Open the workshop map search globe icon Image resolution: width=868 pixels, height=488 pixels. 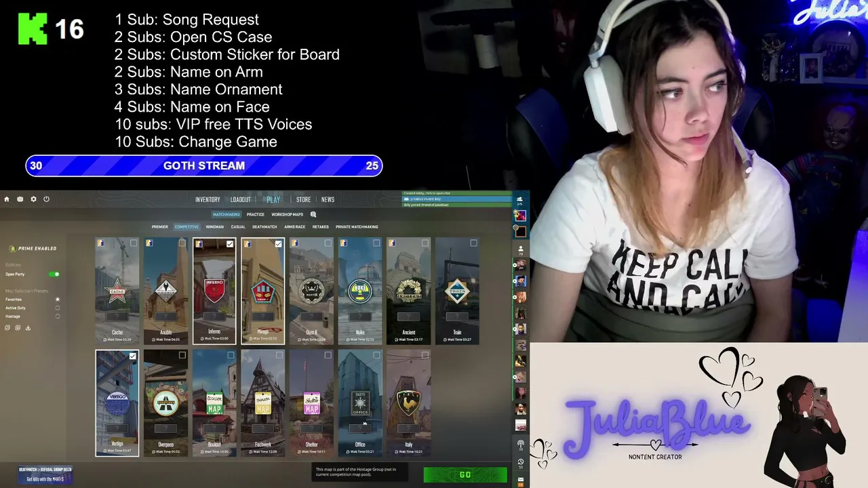point(313,214)
